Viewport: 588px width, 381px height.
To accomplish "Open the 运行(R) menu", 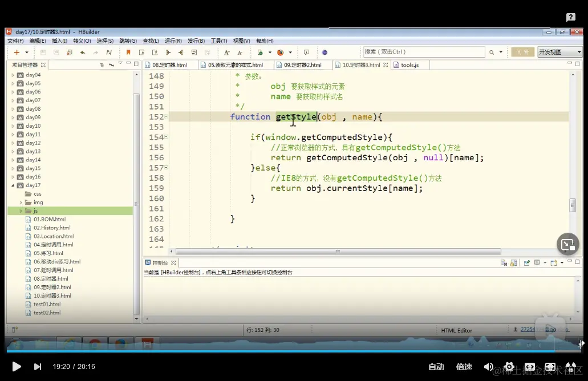I will click(x=173, y=40).
